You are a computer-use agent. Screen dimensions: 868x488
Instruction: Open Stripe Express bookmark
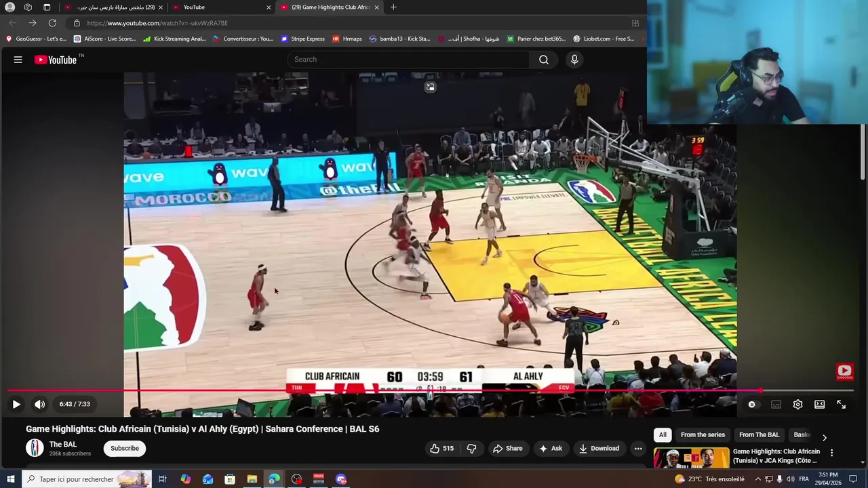[x=302, y=39]
